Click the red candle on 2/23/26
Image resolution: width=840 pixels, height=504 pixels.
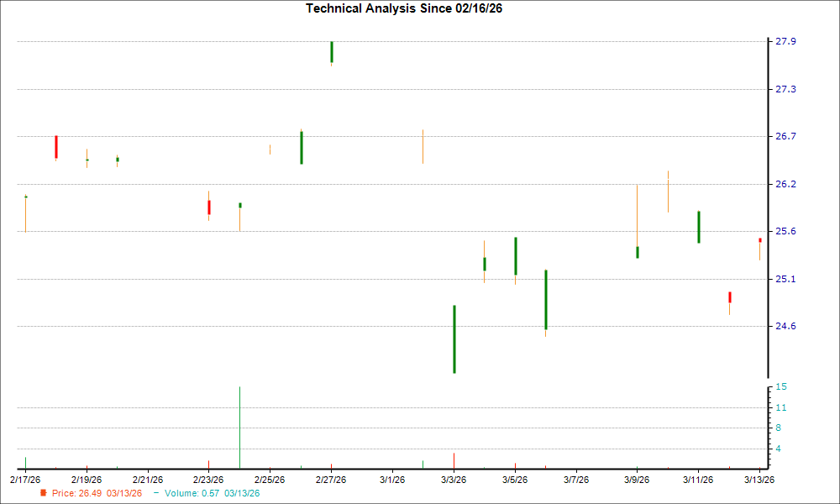pyautogui.click(x=209, y=207)
